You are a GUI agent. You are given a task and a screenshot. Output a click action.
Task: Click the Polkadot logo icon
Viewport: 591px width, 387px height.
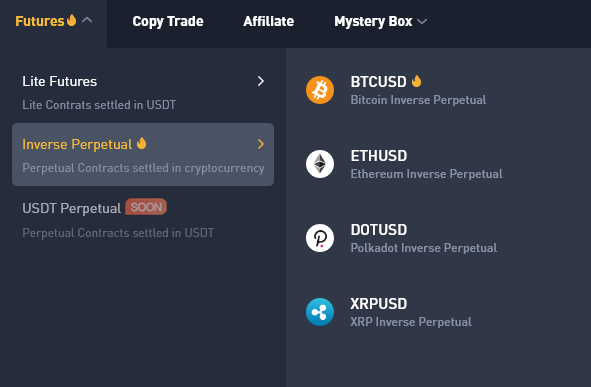[x=320, y=238]
